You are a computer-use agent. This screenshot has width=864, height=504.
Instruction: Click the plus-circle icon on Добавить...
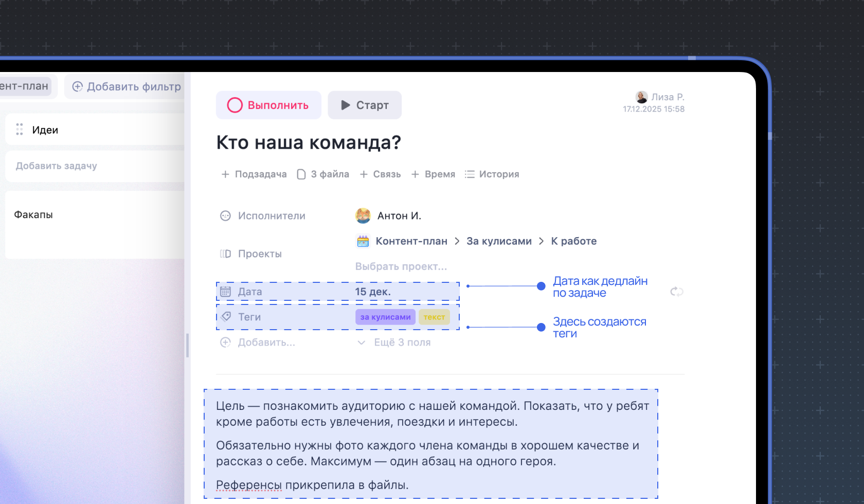pos(225,342)
